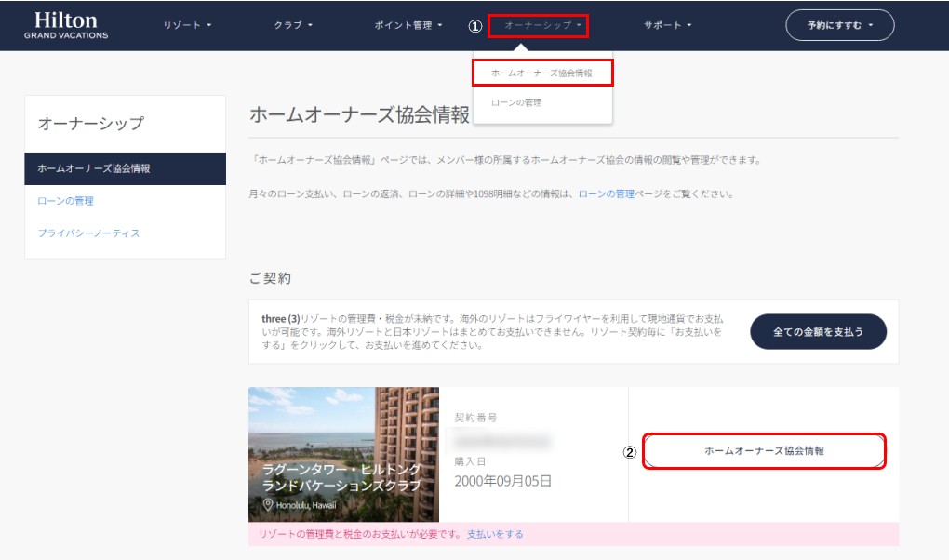Choose ローンの管理 from the オーナーシップ dropdown list

[x=516, y=102]
